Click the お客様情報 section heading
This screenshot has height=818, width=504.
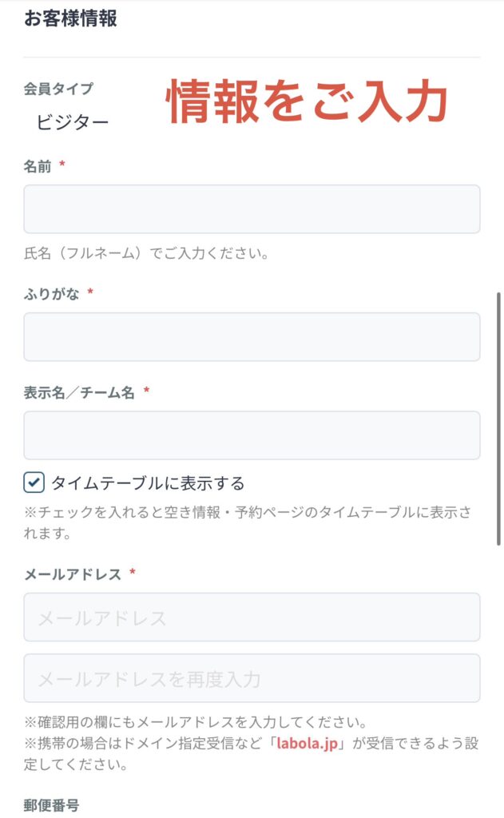click(71, 19)
